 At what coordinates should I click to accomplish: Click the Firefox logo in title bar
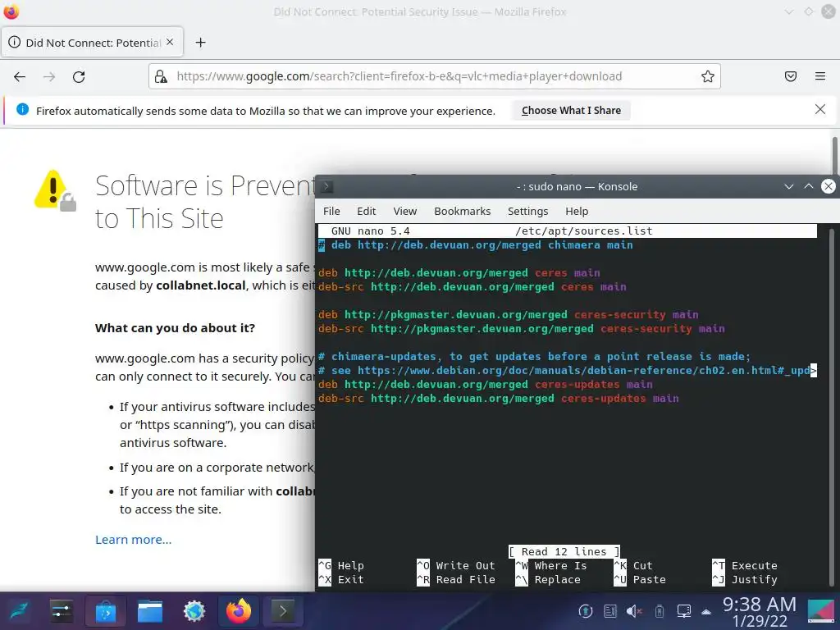coord(11,11)
